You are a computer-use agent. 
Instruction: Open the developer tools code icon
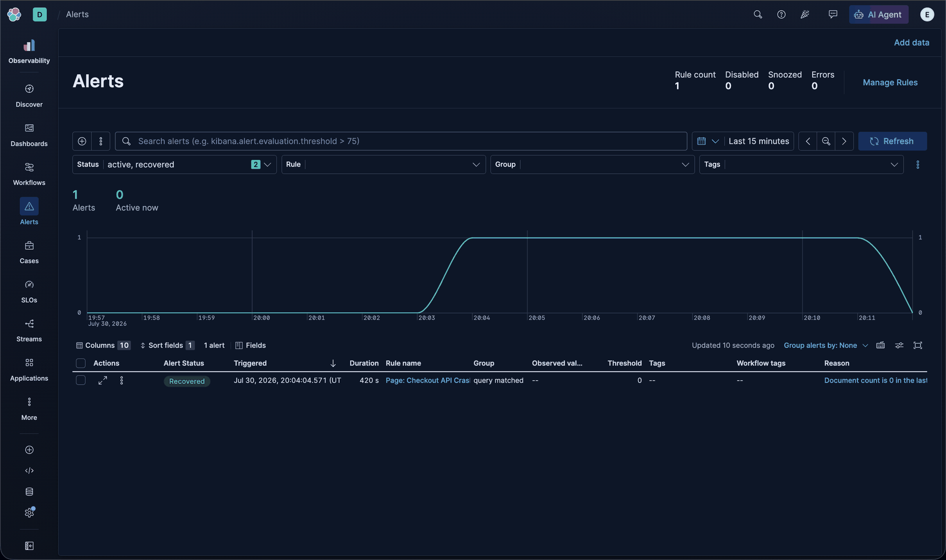(29, 470)
